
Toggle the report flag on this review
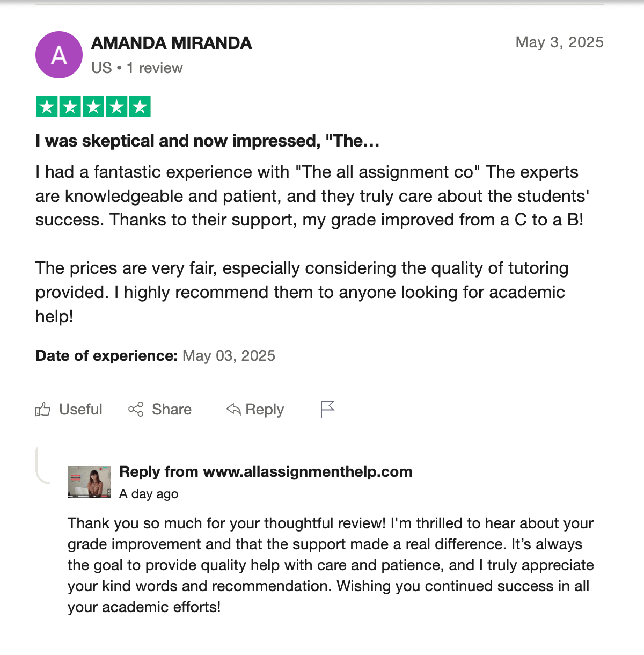click(x=327, y=409)
